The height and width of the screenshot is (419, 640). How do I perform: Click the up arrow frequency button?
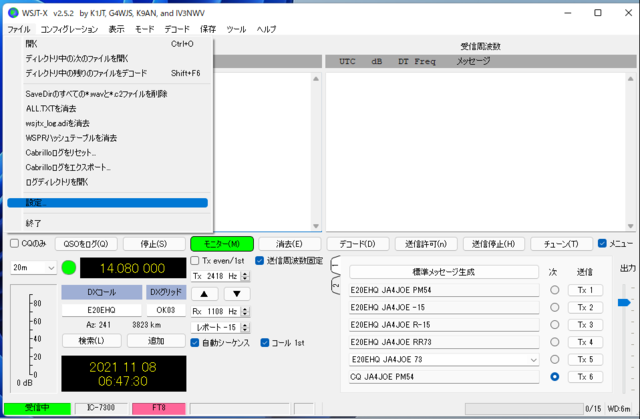tap(204, 294)
